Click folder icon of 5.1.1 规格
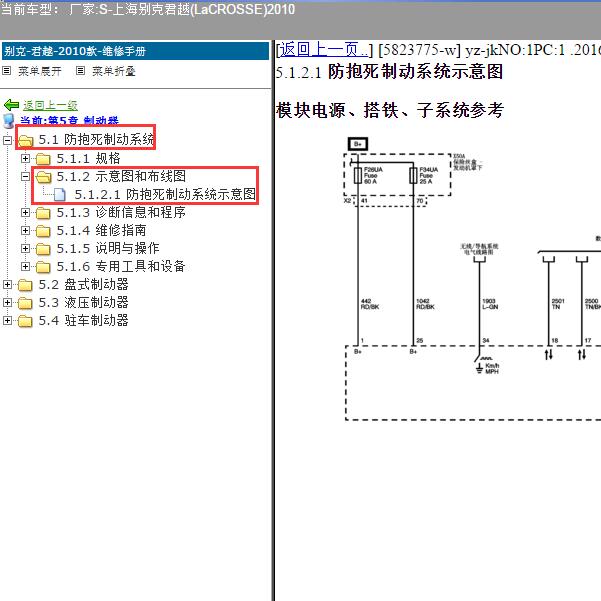Image resolution: width=601 pixels, height=601 pixels. [x=43, y=158]
